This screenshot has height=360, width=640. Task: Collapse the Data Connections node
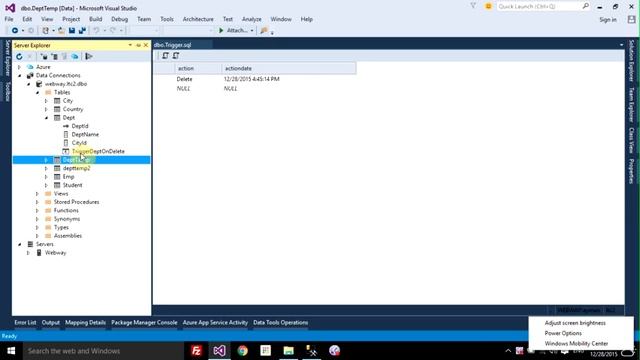click(20, 76)
